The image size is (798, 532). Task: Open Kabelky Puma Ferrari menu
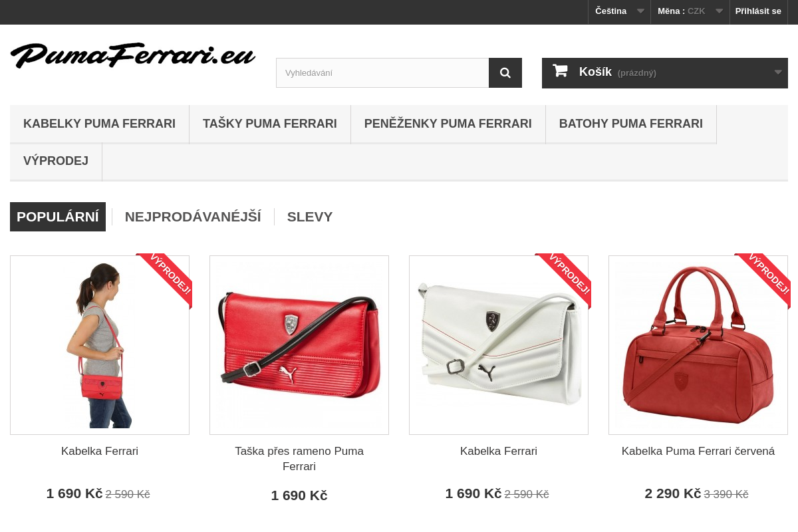click(100, 124)
